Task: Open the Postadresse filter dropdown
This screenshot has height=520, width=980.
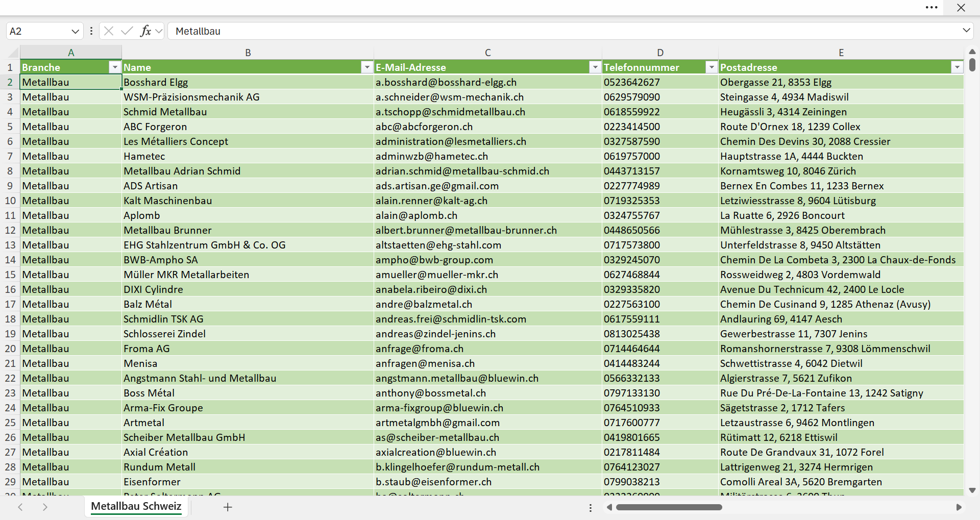Action: (957, 67)
